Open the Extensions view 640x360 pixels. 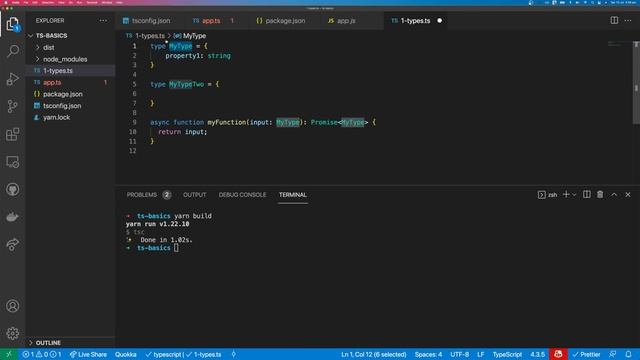point(13,134)
